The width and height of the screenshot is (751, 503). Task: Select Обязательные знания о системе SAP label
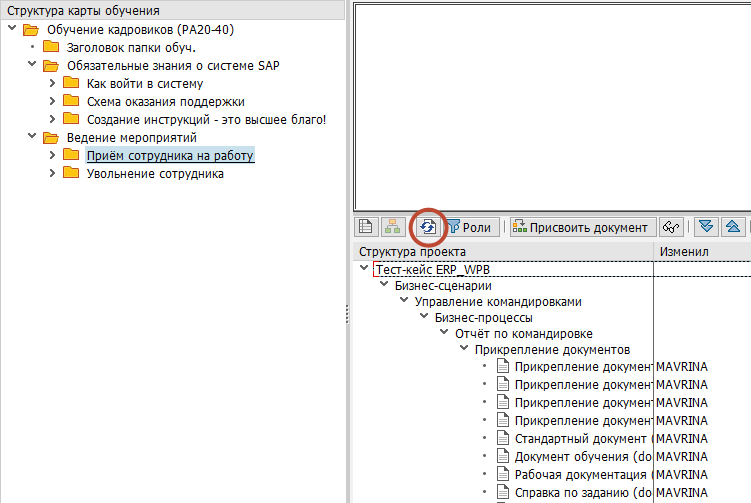pyautogui.click(x=173, y=66)
